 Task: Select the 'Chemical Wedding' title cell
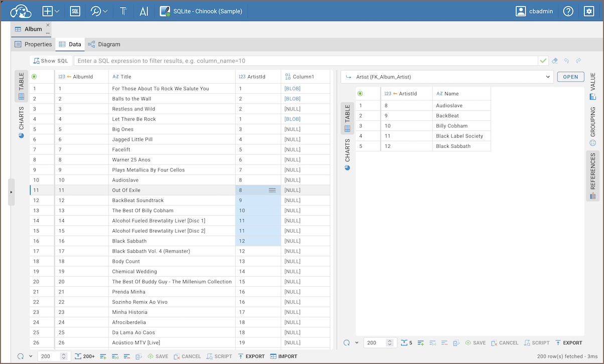172,271
